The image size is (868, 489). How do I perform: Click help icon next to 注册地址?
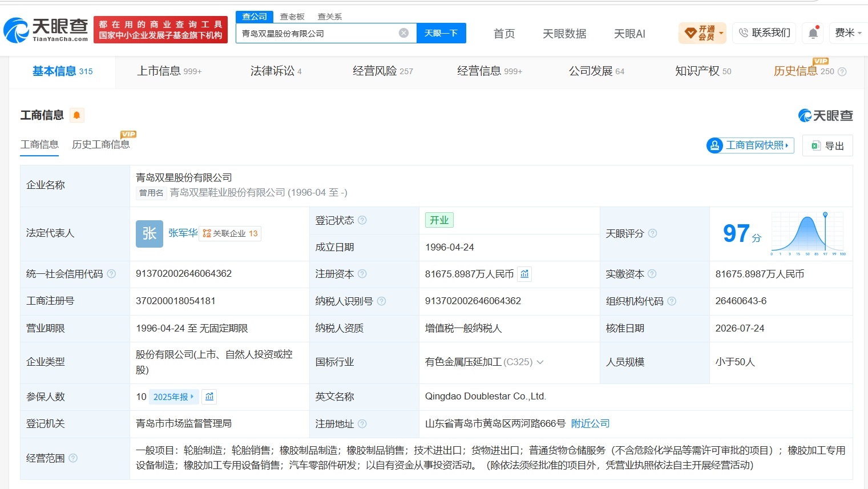click(x=362, y=424)
